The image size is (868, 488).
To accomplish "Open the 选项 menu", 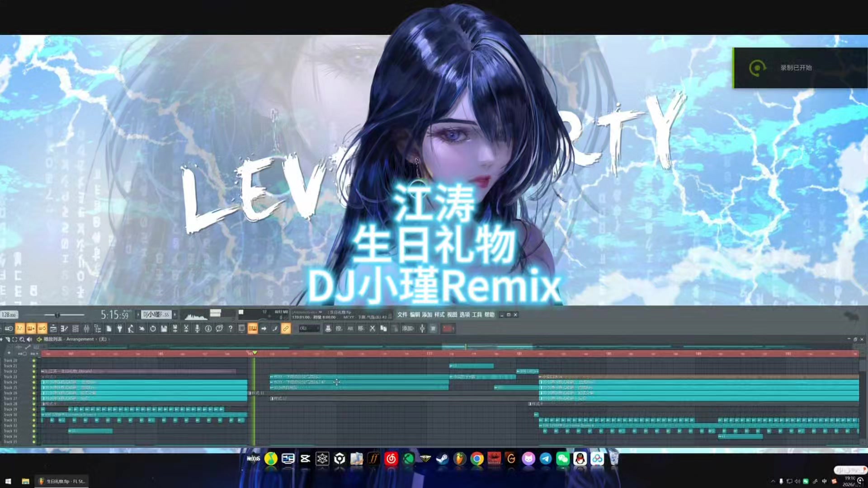I will point(465,314).
